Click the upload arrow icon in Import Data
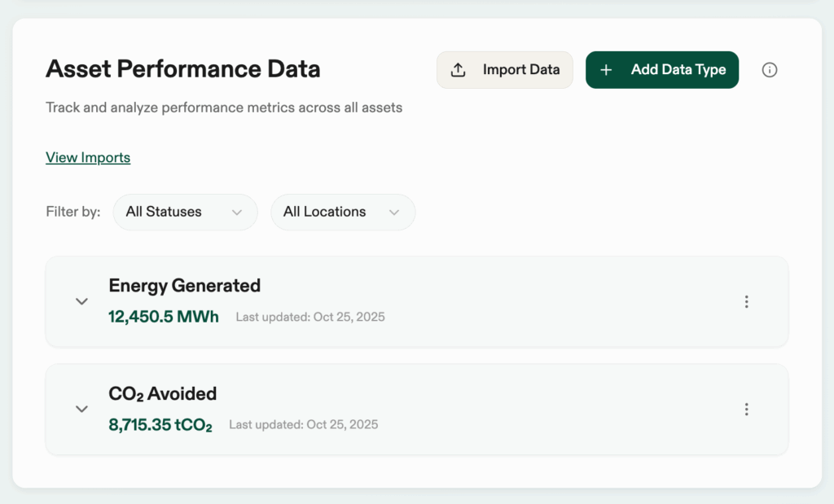 [459, 70]
